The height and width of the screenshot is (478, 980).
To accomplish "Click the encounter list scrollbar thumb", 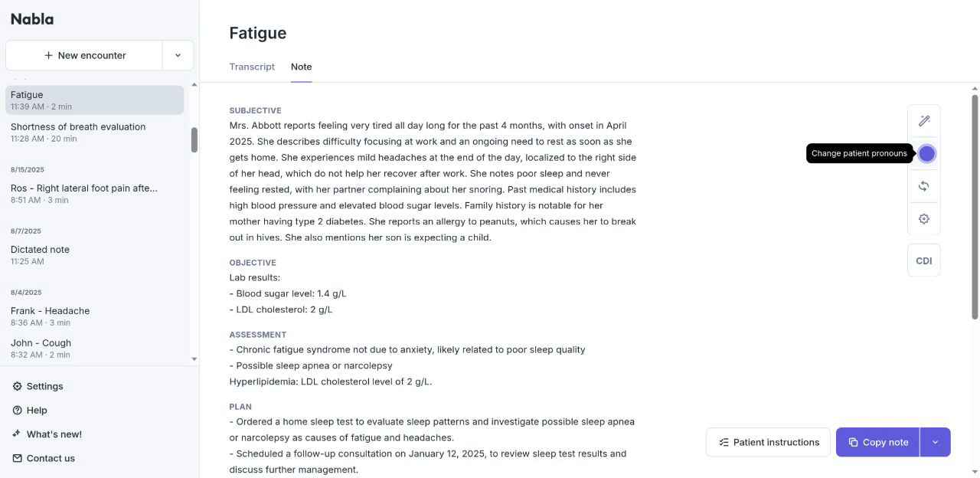I will click(194, 139).
